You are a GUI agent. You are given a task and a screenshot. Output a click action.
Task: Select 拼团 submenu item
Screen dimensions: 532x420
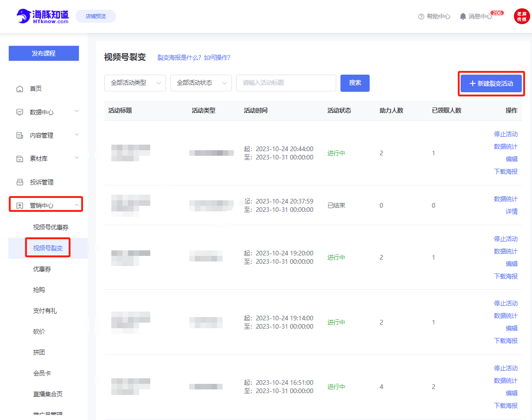(39, 352)
